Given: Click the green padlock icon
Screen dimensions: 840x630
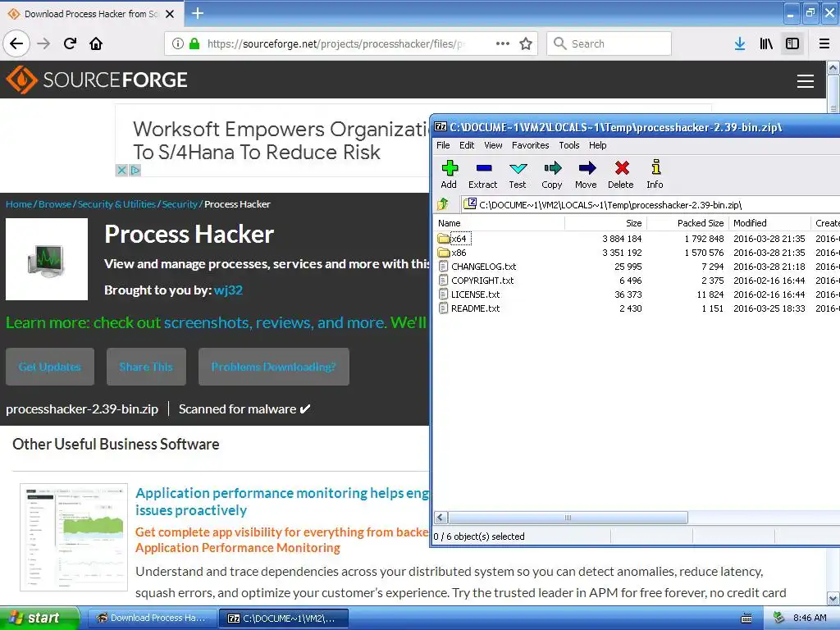Looking at the screenshot, I should 194,43.
